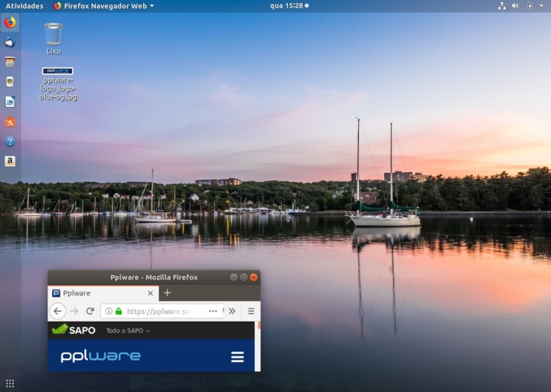Show overflow toolbar items chevron
The image size is (551, 392).
(x=232, y=311)
